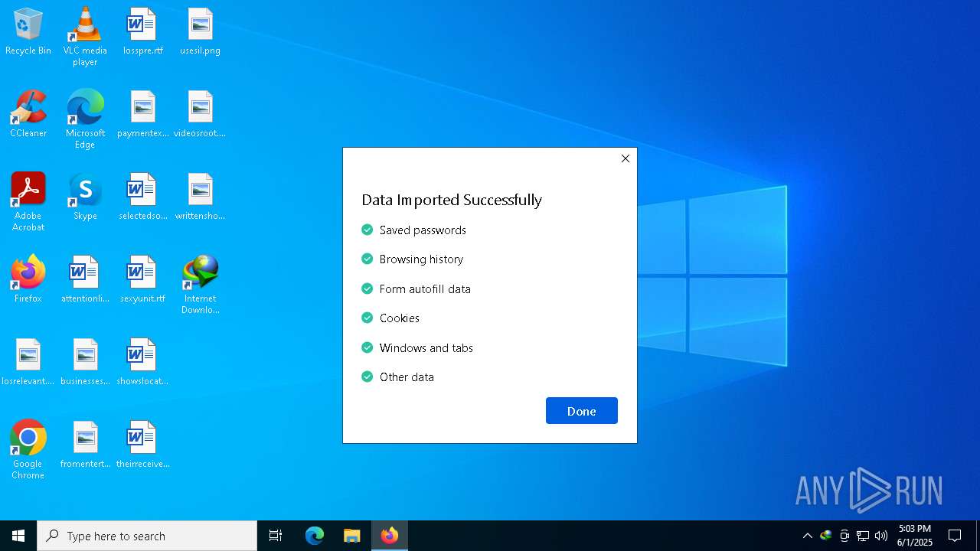Viewport: 980px width, 551px height.
Task: Select the paymentex... file icon
Action: click(142, 114)
